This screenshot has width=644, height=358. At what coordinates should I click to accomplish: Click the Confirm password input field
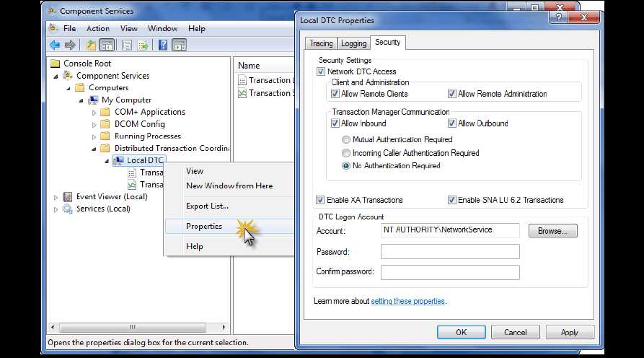(450, 272)
